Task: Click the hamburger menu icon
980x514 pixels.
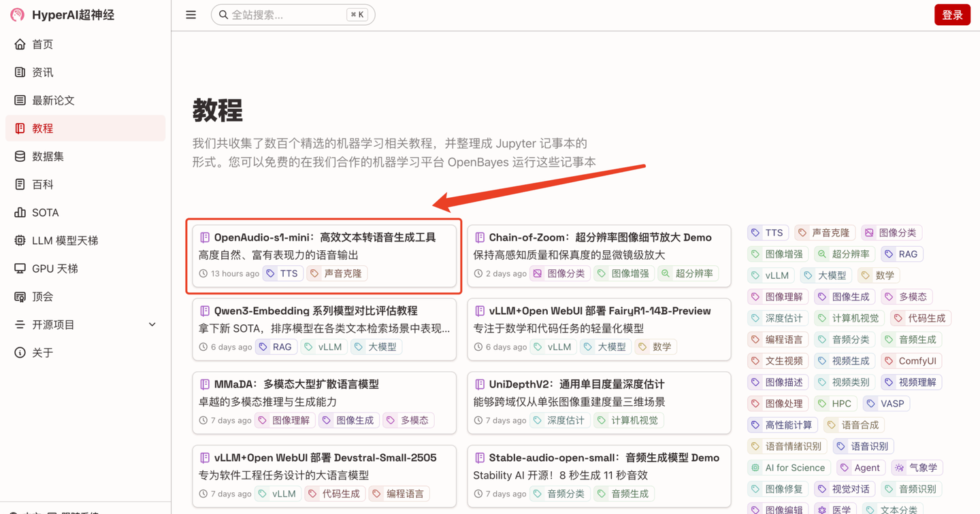Action: (191, 14)
